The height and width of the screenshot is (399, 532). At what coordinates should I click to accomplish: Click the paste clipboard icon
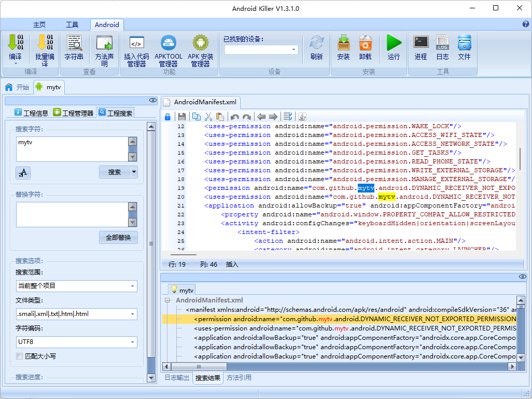(220, 116)
